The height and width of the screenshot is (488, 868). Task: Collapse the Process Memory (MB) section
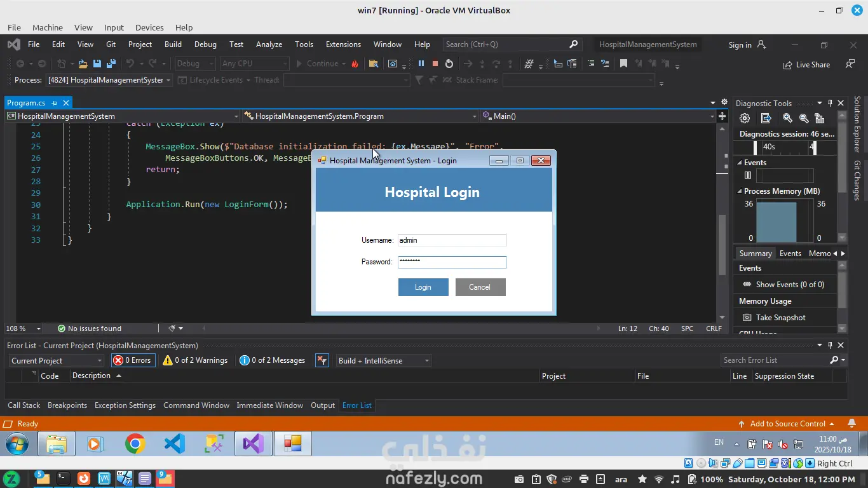[740, 191]
